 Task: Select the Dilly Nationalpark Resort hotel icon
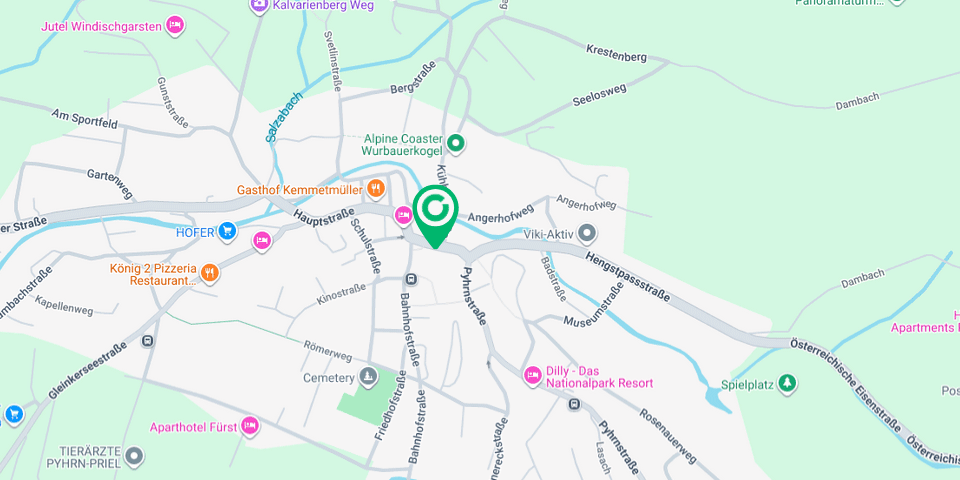pyautogui.click(x=533, y=375)
